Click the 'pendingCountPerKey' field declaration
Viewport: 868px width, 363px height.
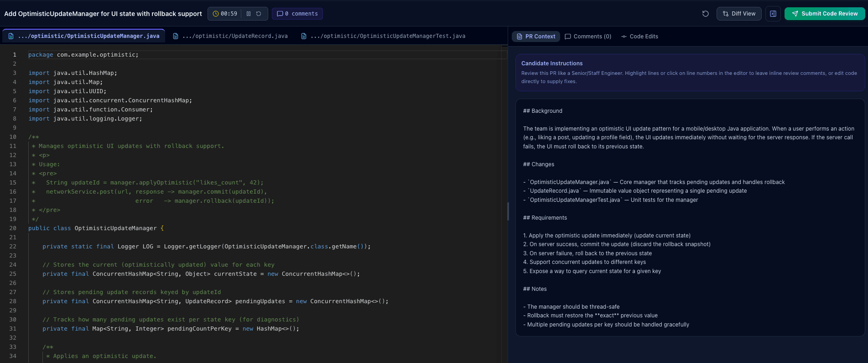click(x=171, y=329)
